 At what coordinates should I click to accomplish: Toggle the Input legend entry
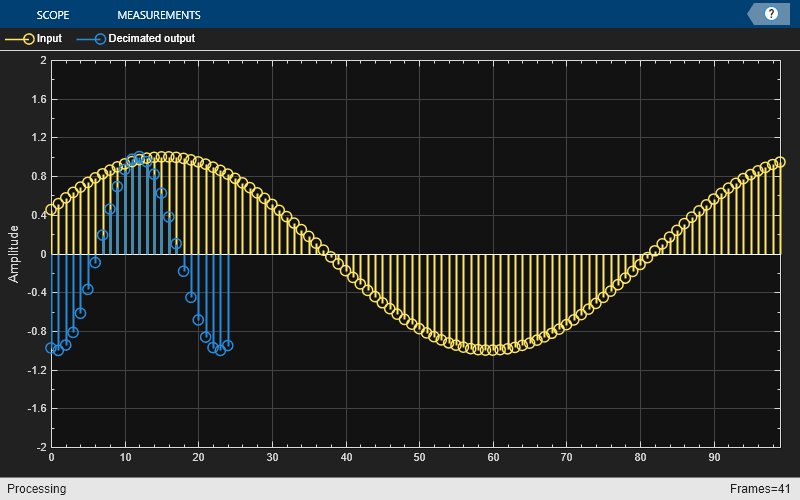[x=34, y=38]
